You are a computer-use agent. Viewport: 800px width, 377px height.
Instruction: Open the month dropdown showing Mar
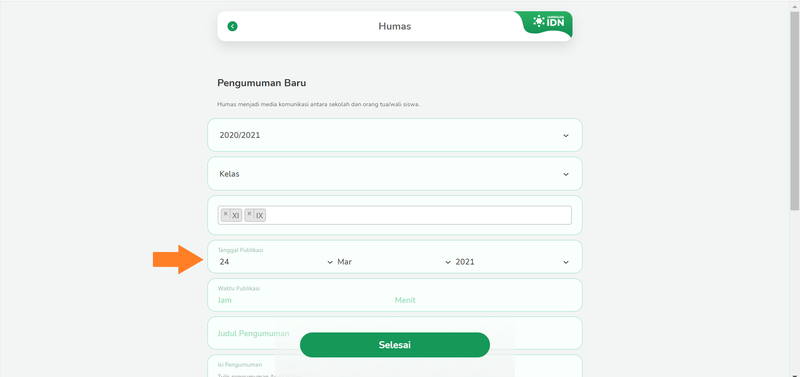pos(394,262)
